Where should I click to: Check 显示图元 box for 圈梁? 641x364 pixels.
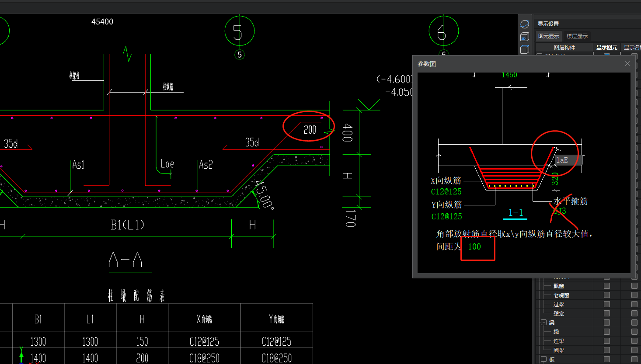pos(607,350)
